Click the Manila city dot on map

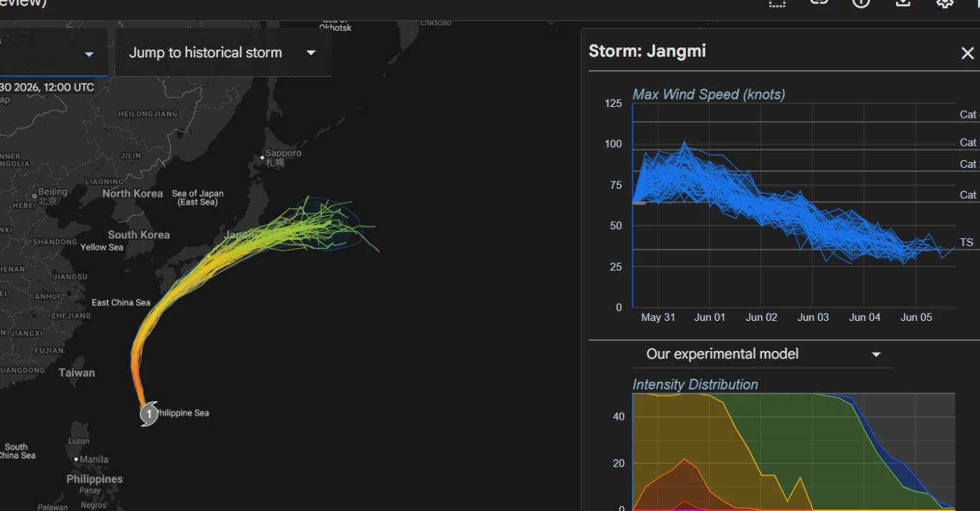pyautogui.click(x=76, y=459)
